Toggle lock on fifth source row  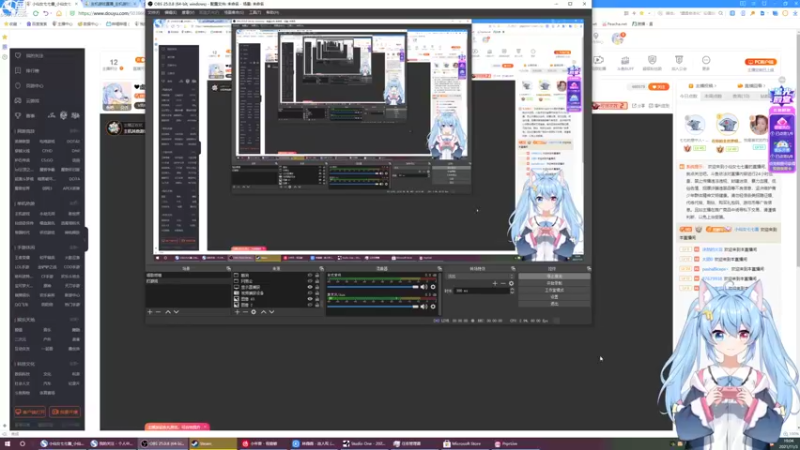click(317, 299)
